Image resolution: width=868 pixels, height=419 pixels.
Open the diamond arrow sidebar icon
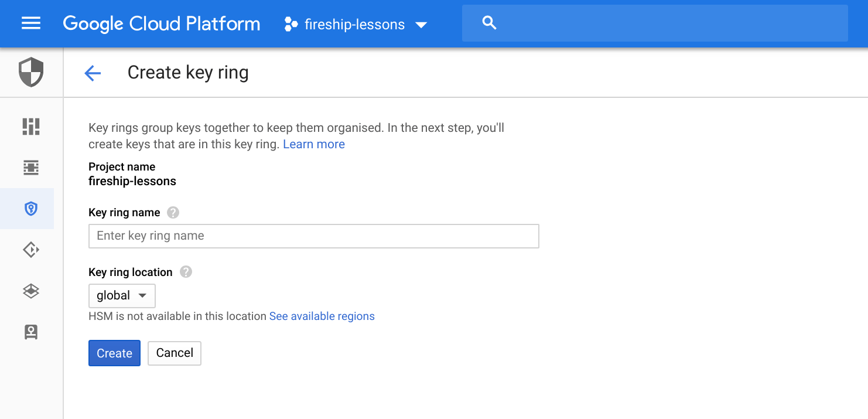click(x=31, y=250)
